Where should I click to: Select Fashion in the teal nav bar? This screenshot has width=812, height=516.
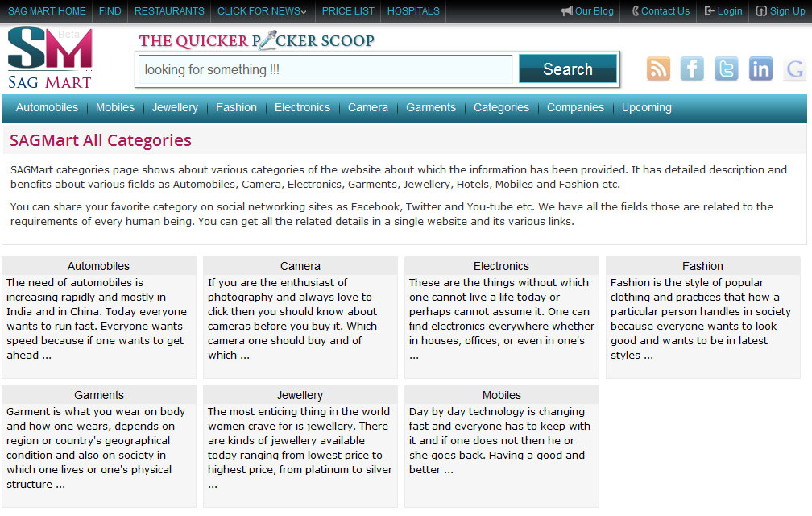236,107
